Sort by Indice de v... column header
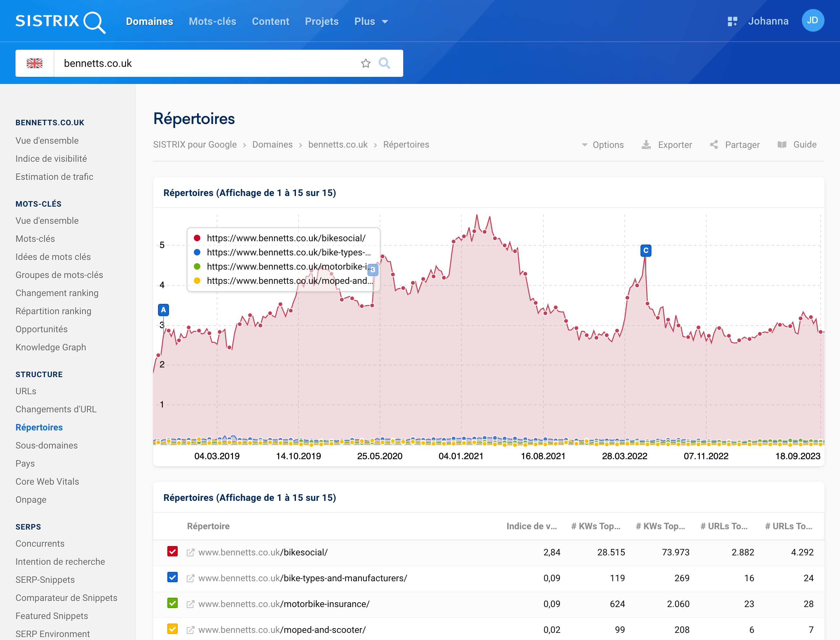Viewport: 840px width, 640px height. coord(532,526)
